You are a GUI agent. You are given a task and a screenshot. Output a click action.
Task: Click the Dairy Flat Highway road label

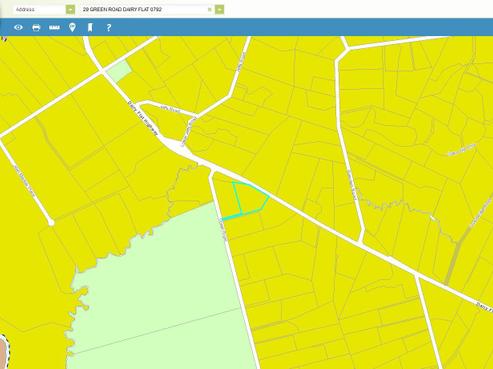[142, 118]
